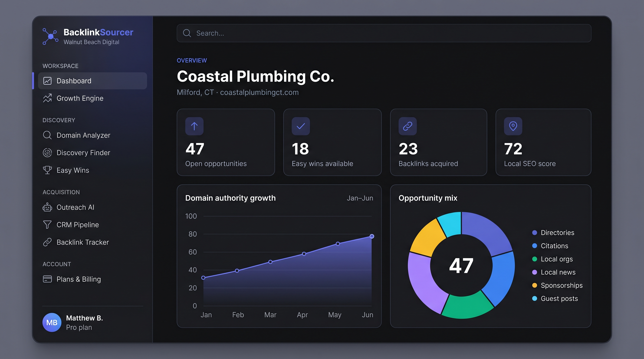Click the 'Domain authority growth' chart title
This screenshot has width=644, height=359.
click(230, 198)
